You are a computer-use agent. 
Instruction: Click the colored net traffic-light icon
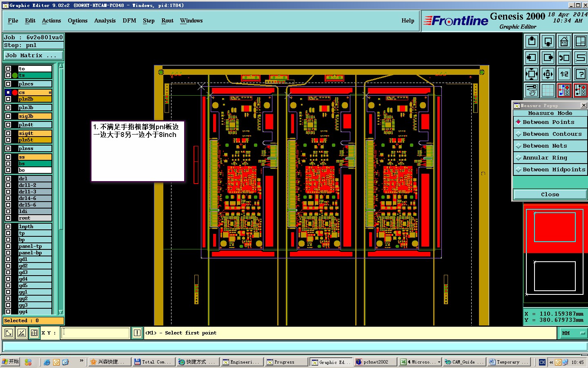click(564, 90)
